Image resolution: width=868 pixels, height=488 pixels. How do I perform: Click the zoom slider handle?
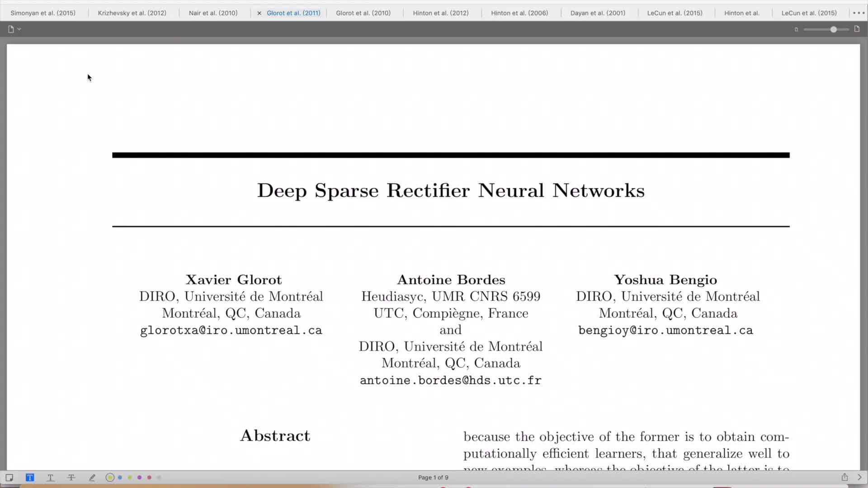tap(833, 29)
